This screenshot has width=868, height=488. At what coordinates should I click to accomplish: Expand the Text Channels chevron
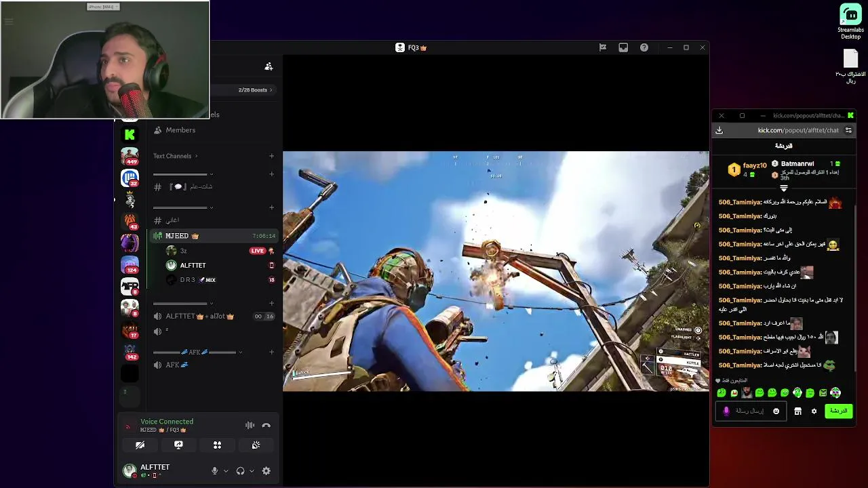coord(197,156)
